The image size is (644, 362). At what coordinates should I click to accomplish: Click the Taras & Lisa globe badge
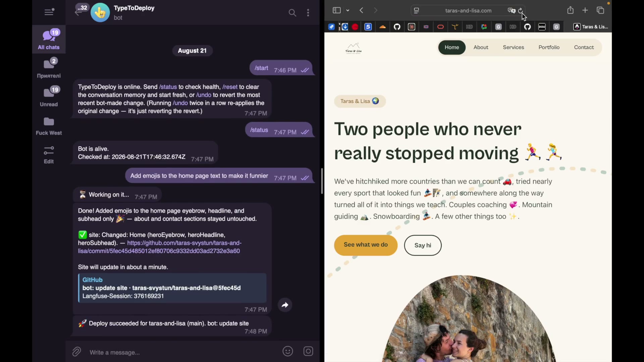(x=360, y=101)
